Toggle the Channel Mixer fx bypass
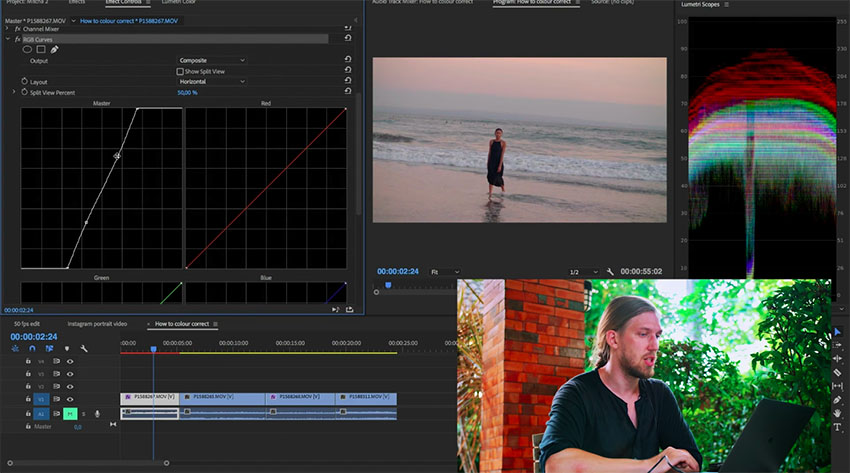The image size is (850, 473). coord(17,29)
